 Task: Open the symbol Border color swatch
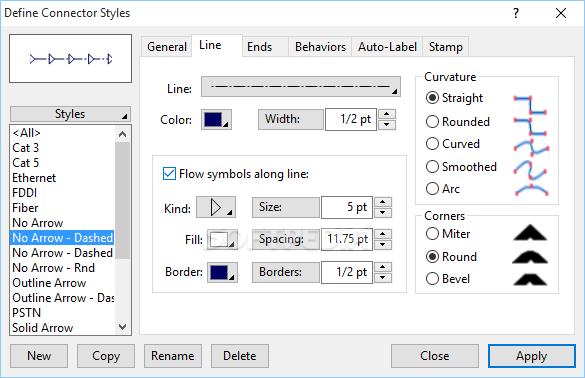click(222, 272)
